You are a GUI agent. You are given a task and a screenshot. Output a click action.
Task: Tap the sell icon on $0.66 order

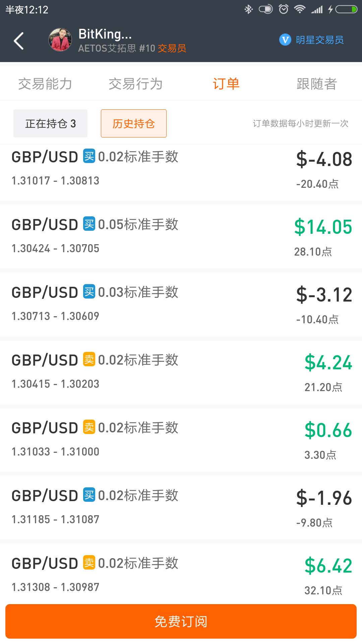(89, 427)
